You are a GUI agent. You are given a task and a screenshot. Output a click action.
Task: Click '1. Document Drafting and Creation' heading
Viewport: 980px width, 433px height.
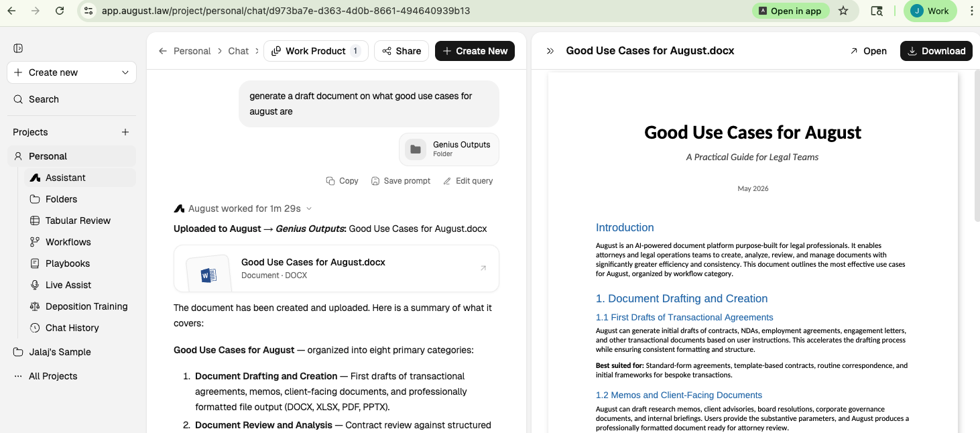[682, 299]
